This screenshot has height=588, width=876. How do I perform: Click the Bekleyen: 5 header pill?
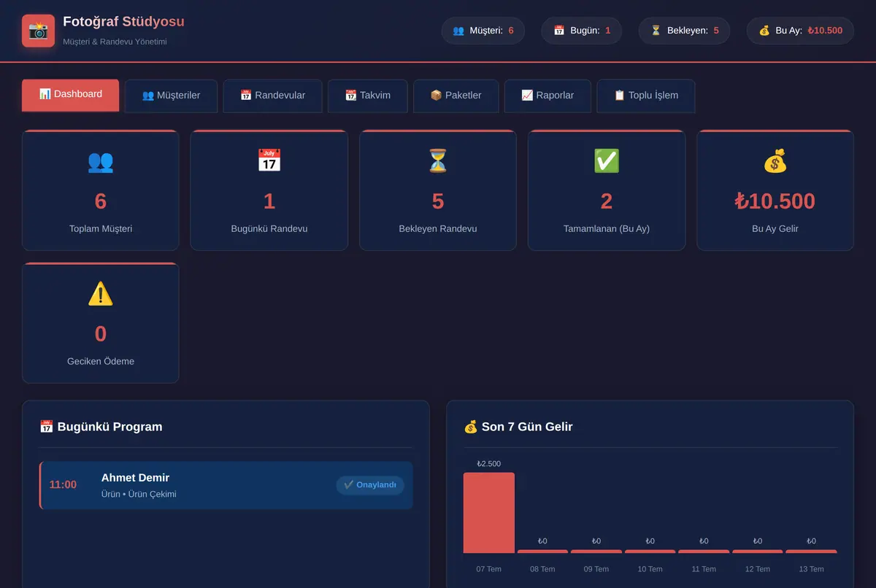tap(684, 31)
